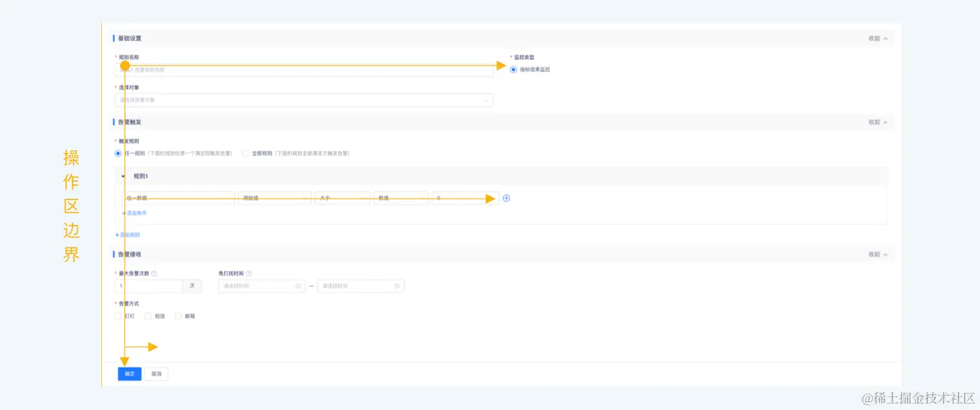Image resolution: width=980 pixels, height=410 pixels.
Task: Click the threshold value field showing 0
Action: coord(465,198)
